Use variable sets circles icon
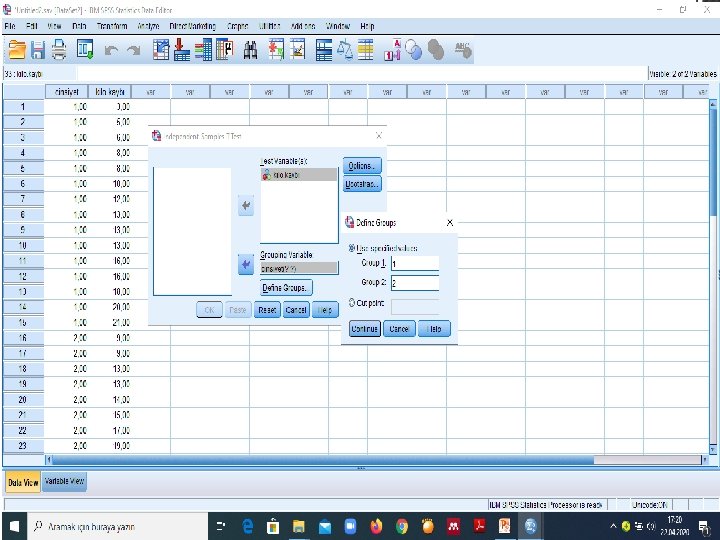The width and height of the screenshot is (720, 540). [x=414, y=50]
